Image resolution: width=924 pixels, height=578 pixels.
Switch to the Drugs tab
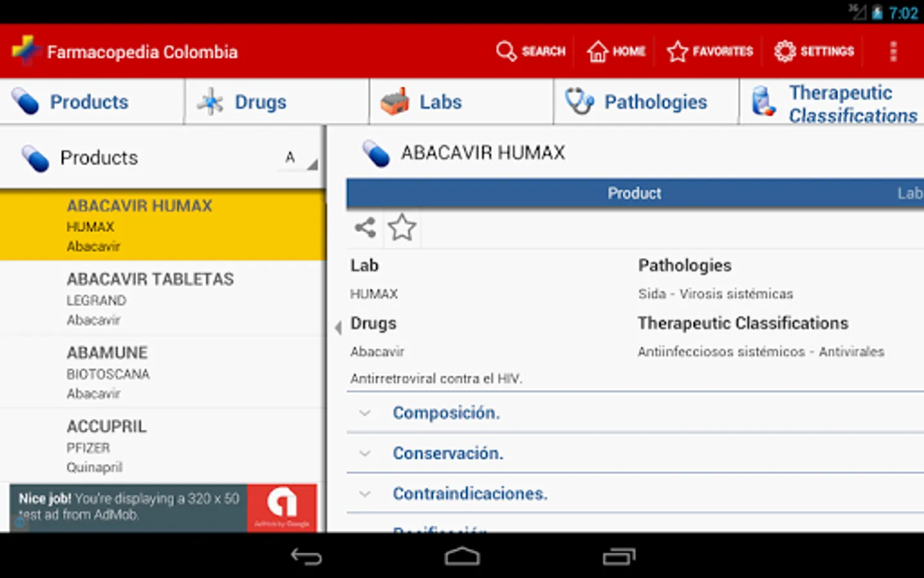pyautogui.click(x=277, y=101)
